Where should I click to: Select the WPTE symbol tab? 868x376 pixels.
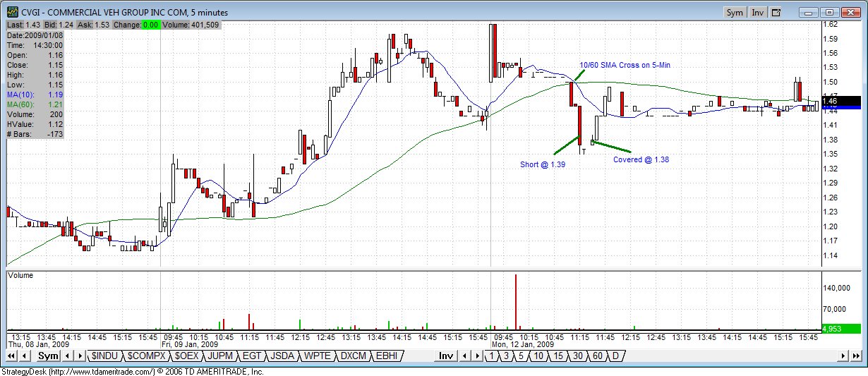(x=318, y=356)
